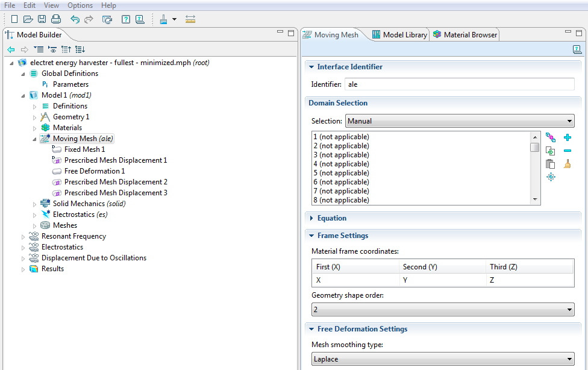Click the Zoom to Selection icon
The width and height of the screenshot is (588, 370).
click(x=550, y=177)
